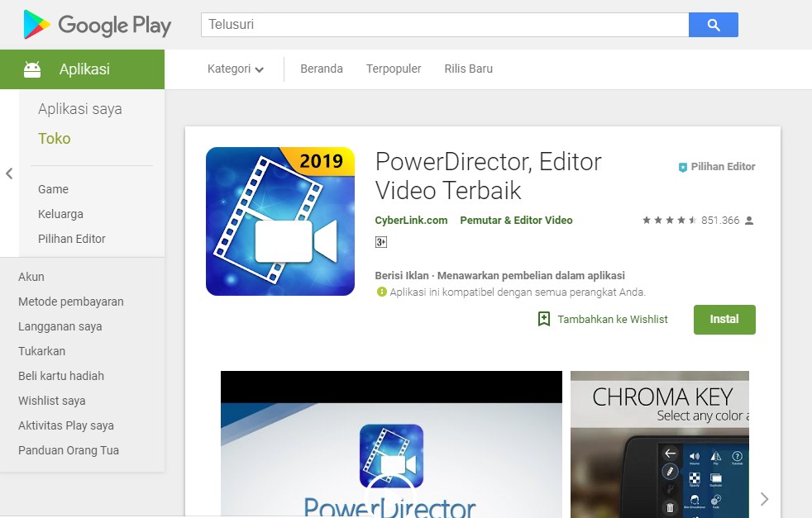Click the Pilihan Editor badge icon
The image size is (812, 518).
[x=682, y=167]
